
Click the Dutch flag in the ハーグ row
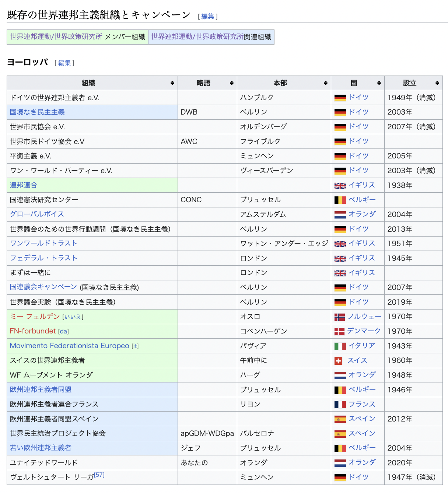[x=340, y=375]
